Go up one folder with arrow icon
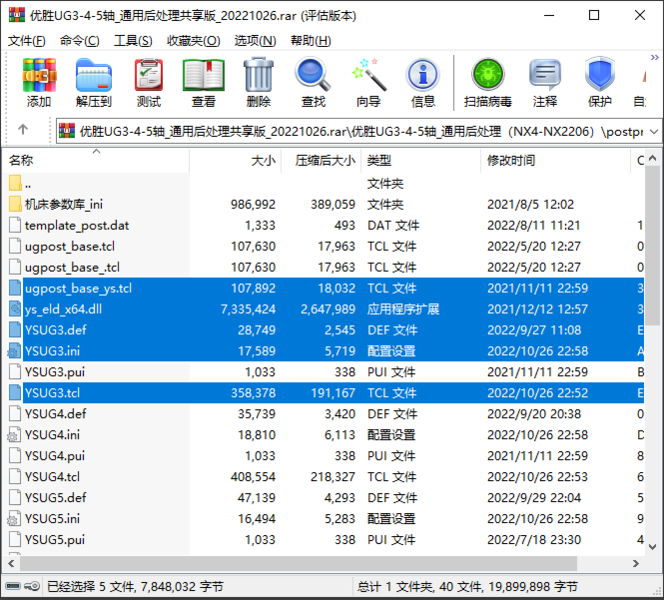 pyautogui.click(x=23, y=129)
